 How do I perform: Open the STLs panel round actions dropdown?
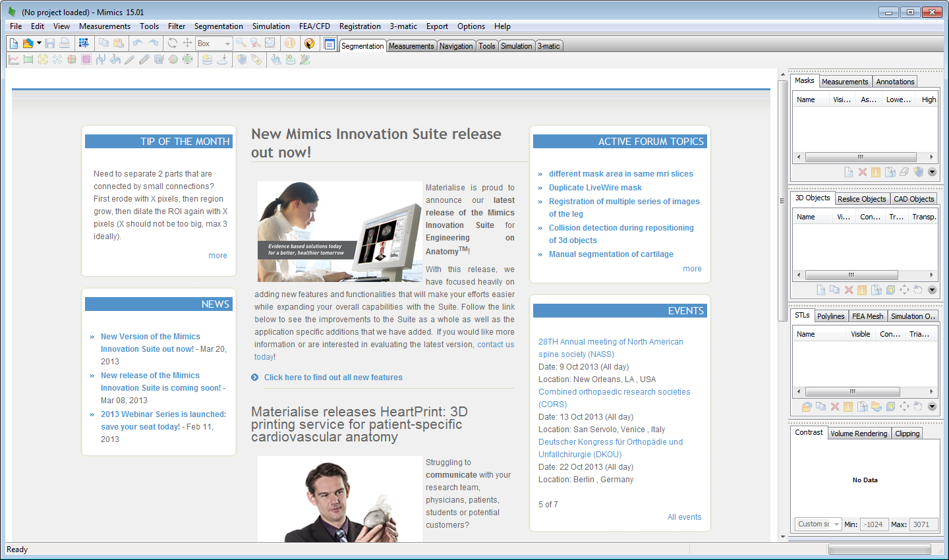932,406
